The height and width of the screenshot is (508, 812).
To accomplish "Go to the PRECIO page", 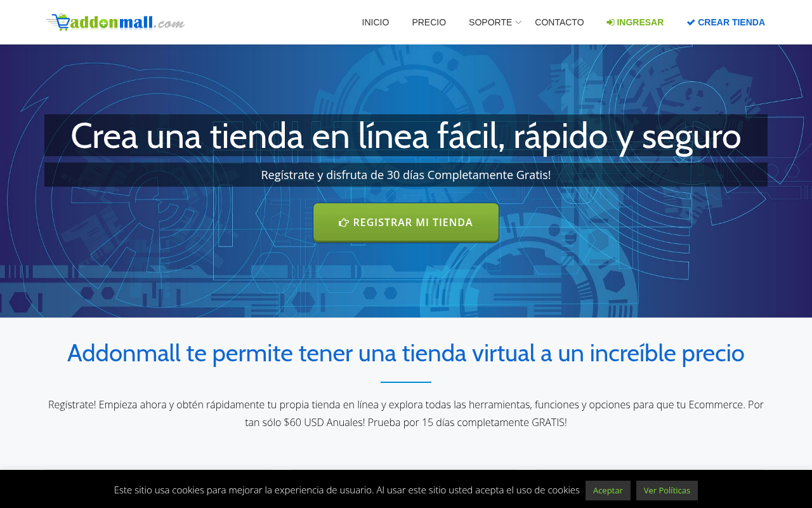I will [x=429, y=22].
